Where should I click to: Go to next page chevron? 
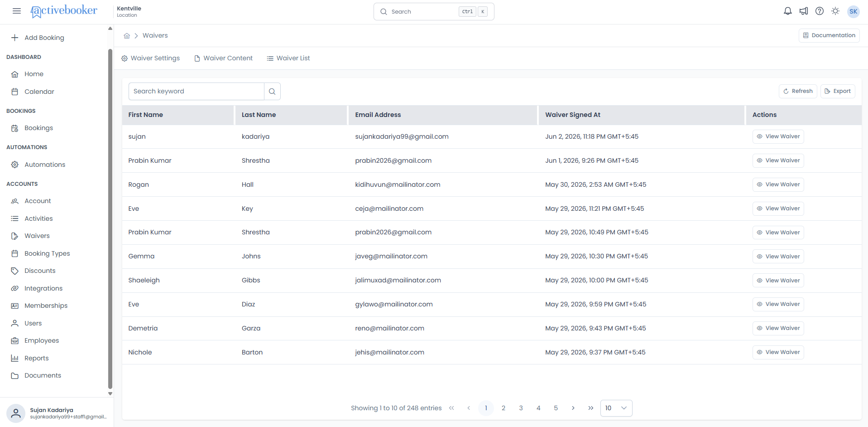point(573,408)
